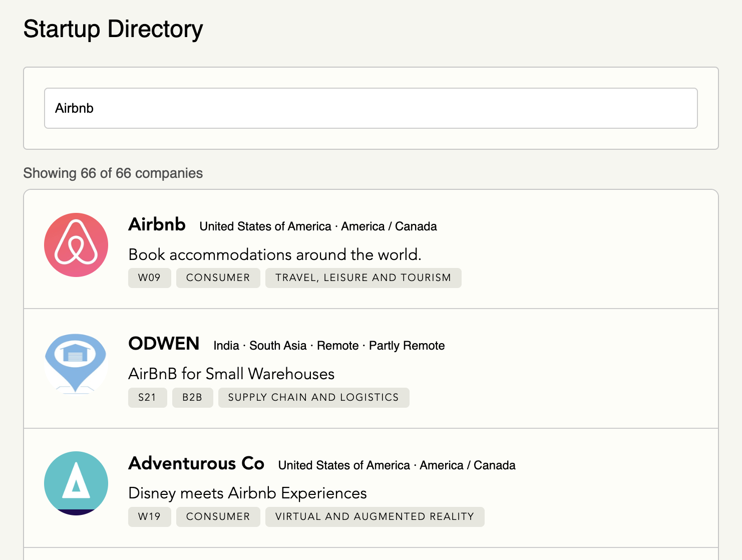The height and width of the screenshot is (560, 742).
Task: Click 'India · South Asia · Remote' location text
Action: coord(286,346)
